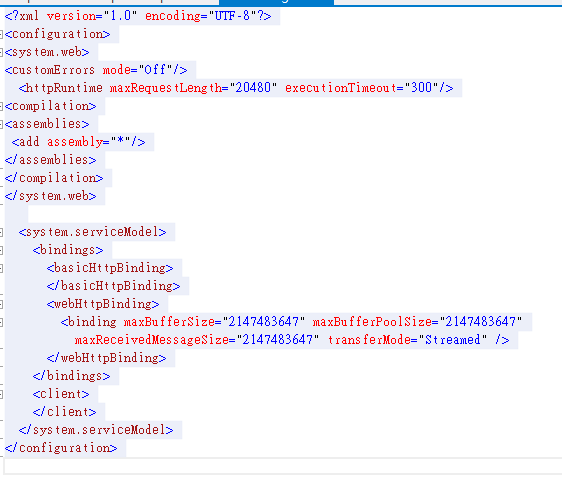The image size is (562, 486).
Task: Click the xml version value "1.0"
Action: click(x=120, y=16)
